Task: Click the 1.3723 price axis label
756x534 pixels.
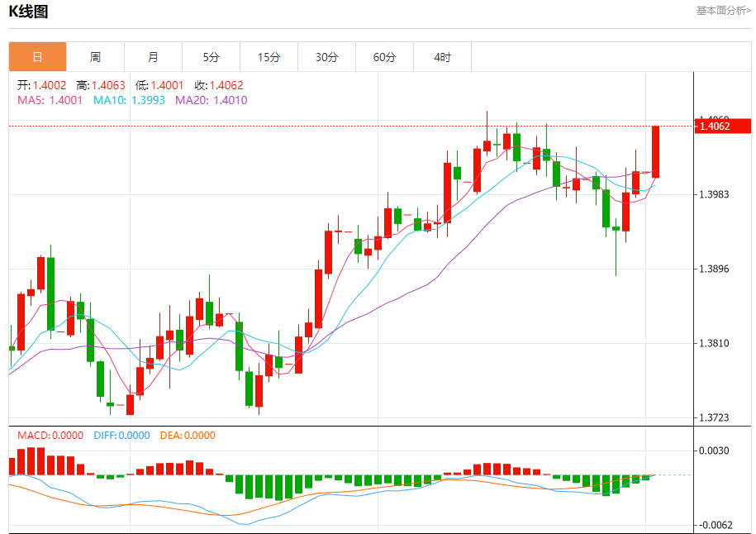Action: (714, 417)
